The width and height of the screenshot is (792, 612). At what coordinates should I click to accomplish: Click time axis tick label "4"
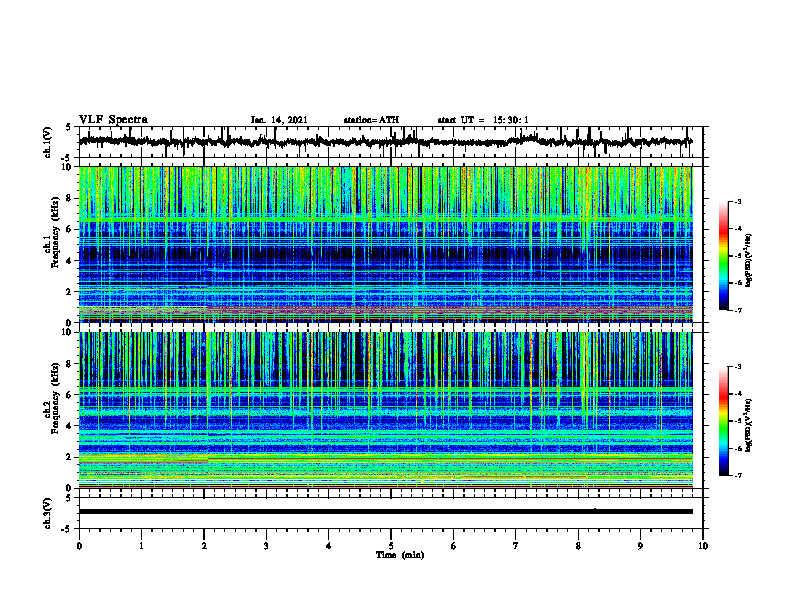(x=329, y=546)
